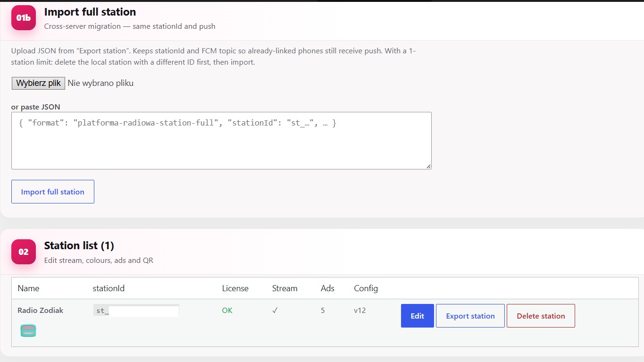Click the stationId column header

pyautogui.click(x=109, y=288)
